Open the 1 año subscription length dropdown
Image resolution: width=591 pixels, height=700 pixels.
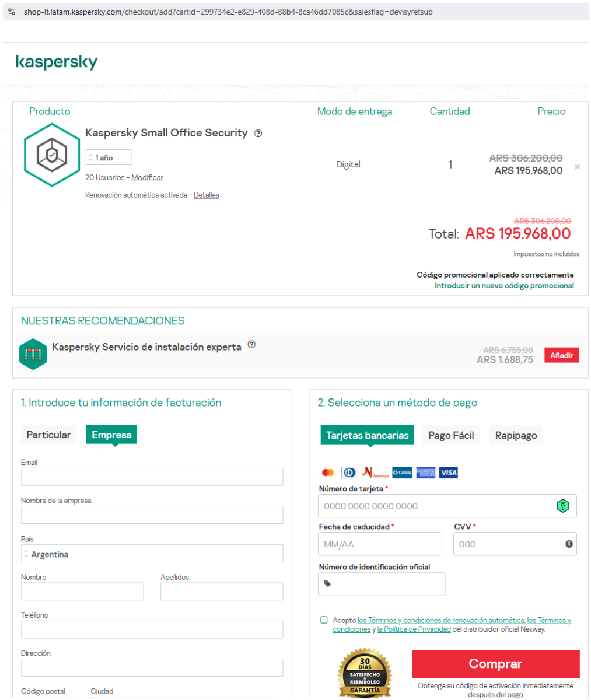pyautogui.click(x=109, y=157)
